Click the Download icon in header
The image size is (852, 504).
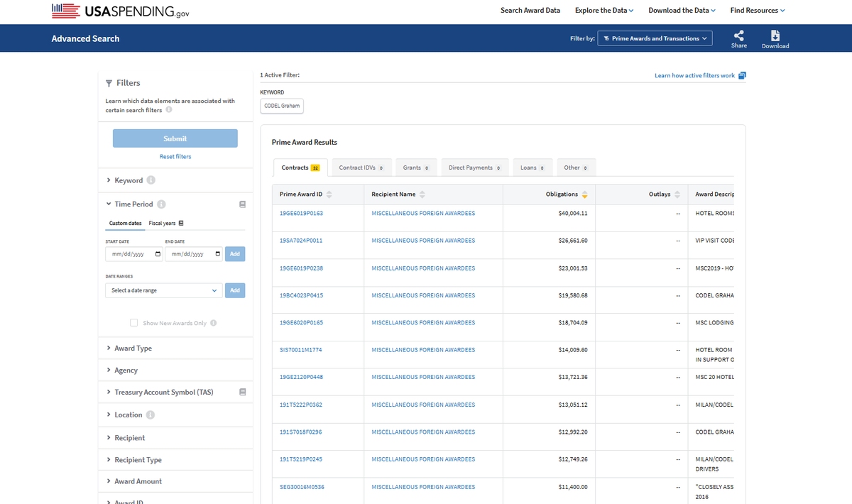coord(775,35)
